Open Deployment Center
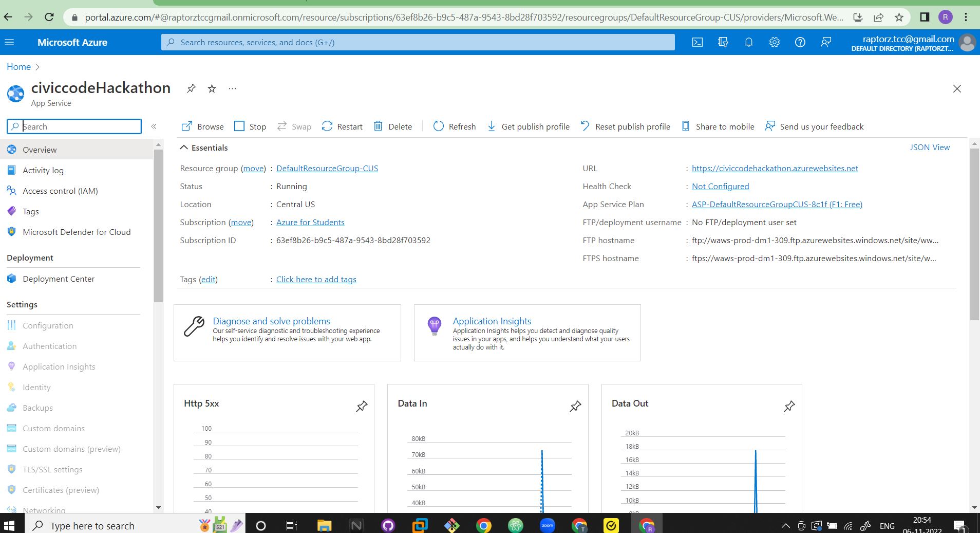Viewport: 980px width, 533px height. click(77, 279)
